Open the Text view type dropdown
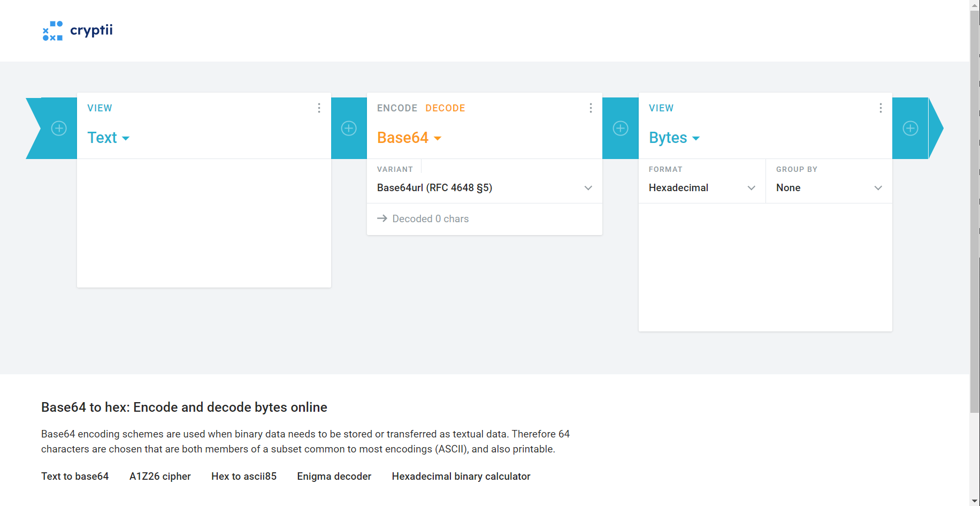 pyautogui.click(x=109, y=138)
